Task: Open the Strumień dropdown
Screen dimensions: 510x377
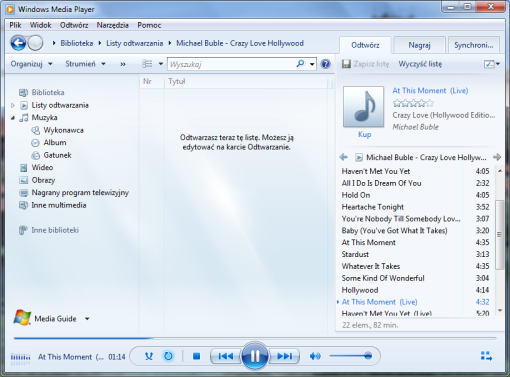Action: click(85, 64)
